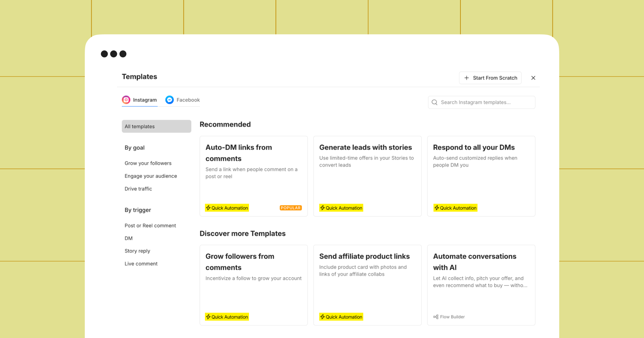Open the Auto-DM links from comments template
This screenshot has height=338, width=644.
(254, 176)
